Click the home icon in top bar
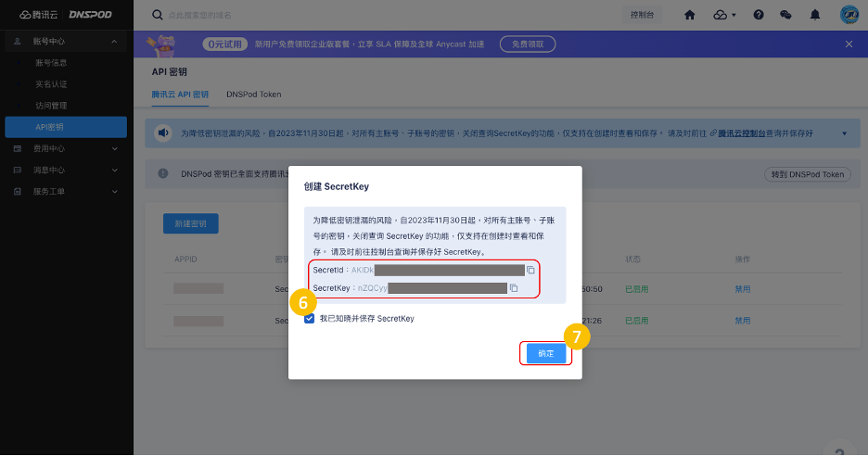 (x=689, y=15)
